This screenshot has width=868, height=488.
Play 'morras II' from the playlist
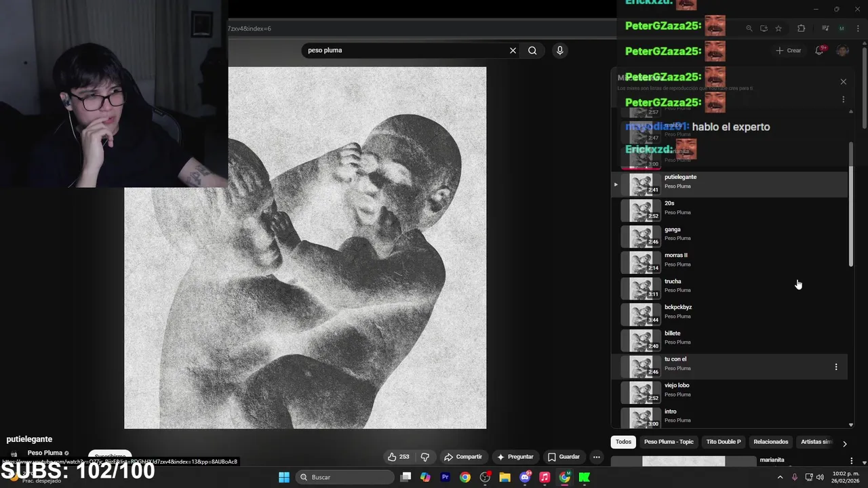(730, 263)
